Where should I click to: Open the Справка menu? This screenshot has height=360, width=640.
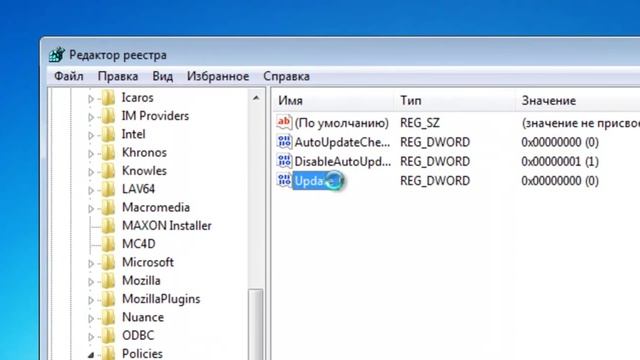[x=286, y=76]
